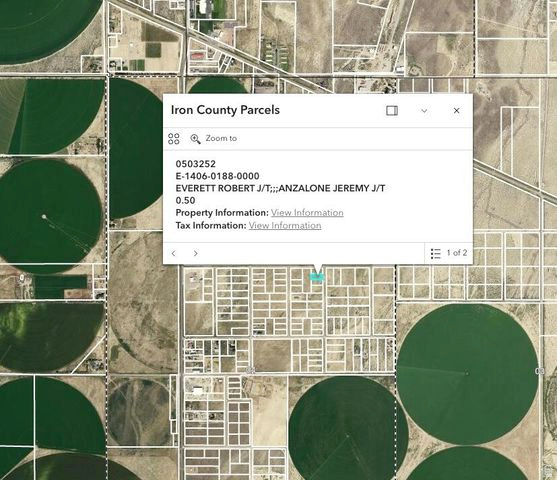Select serial E-1406-0188-0000 text

[217, 176]
